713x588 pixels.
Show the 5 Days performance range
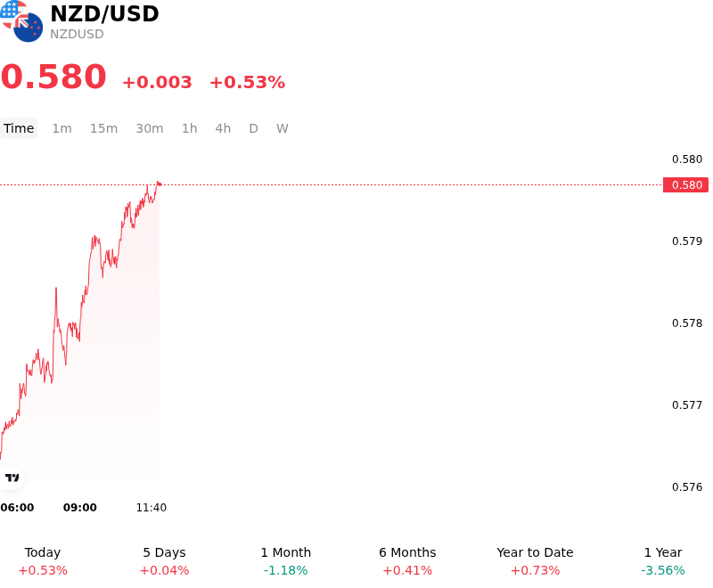click(x=164, y=561)
